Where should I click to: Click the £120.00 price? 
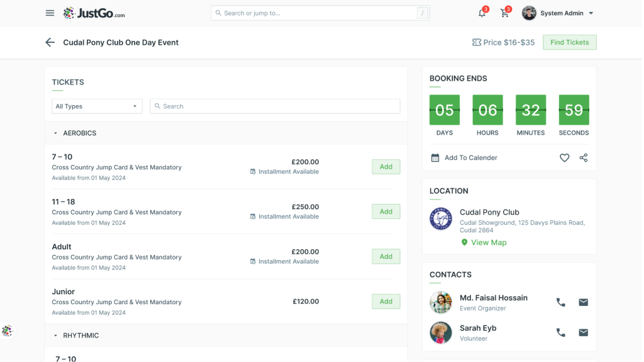[306, 302]
